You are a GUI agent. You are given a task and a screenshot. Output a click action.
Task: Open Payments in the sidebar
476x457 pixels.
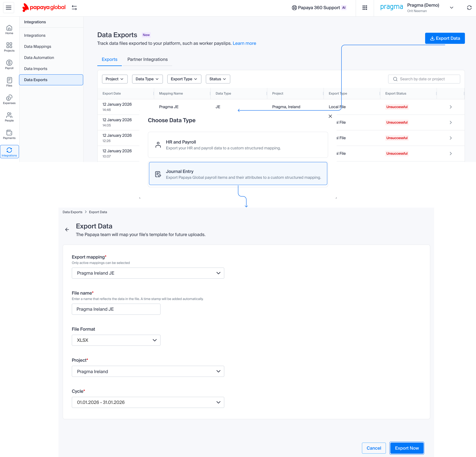9,135
